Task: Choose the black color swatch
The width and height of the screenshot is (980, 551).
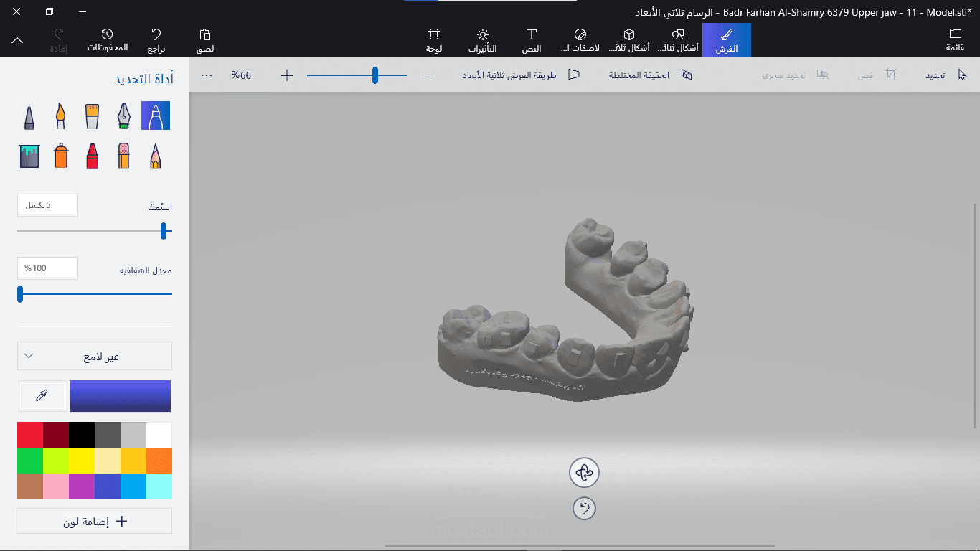Action: pos(82,435)
